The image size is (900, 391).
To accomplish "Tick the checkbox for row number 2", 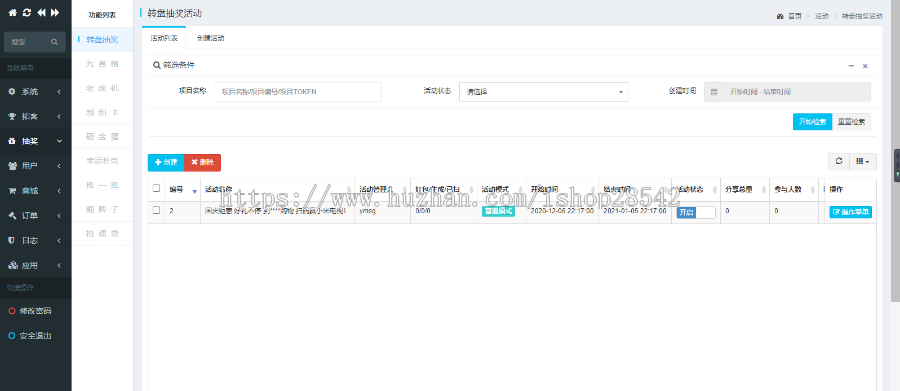I will 156,210.
